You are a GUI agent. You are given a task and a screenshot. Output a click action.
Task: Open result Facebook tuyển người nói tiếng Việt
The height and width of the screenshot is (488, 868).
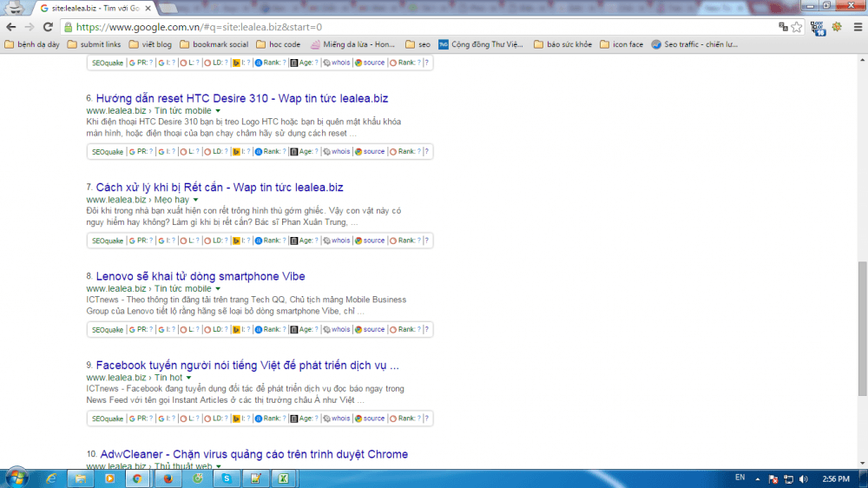click(247, 365)
